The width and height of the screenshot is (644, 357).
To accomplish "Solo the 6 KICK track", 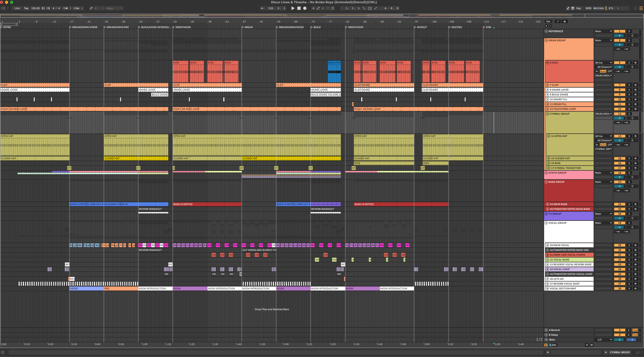I will tap(629, 63).
